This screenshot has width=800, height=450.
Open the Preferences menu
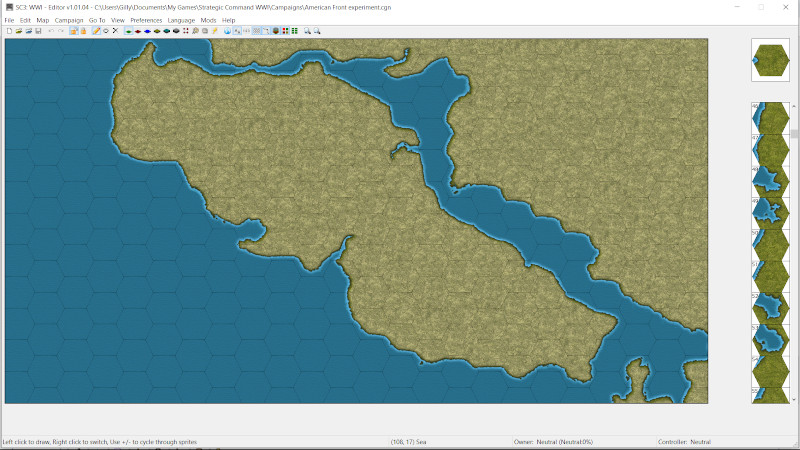tap(146, 20)
